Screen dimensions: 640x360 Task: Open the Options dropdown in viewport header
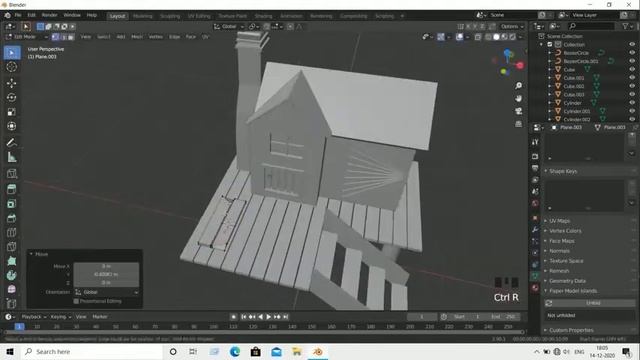512,27
